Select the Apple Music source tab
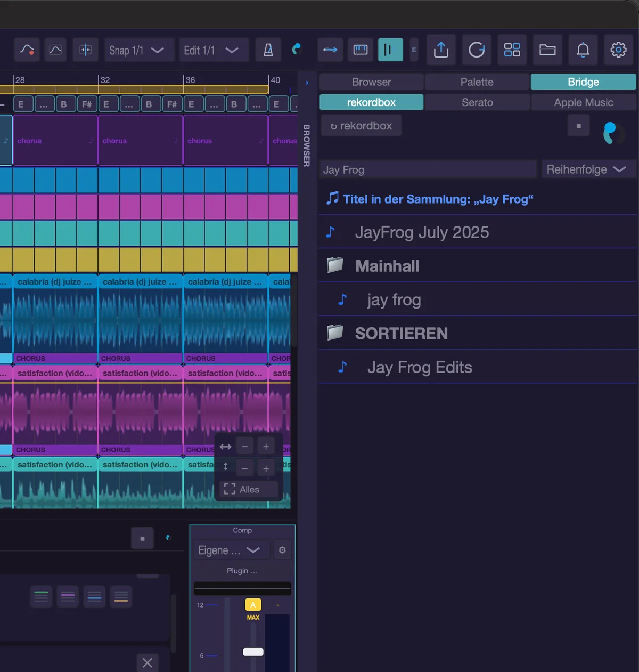 pos(584,102)
